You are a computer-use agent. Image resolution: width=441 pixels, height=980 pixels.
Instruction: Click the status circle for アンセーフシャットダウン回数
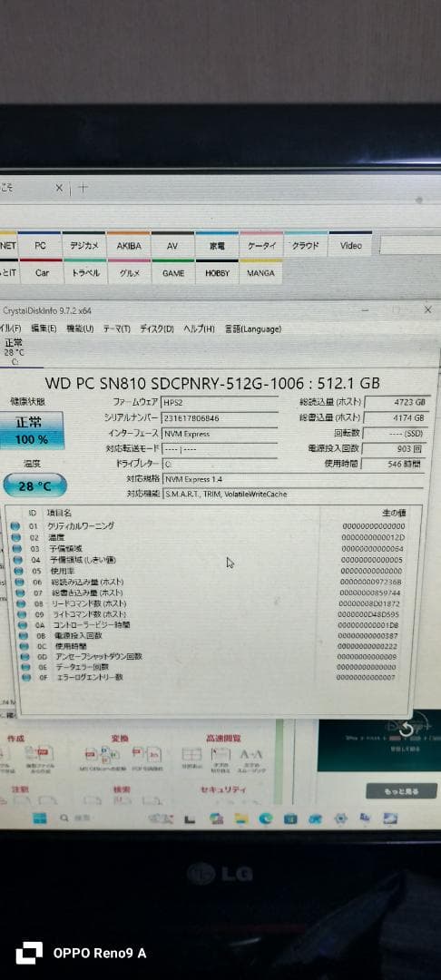pyautogui.click(x=24, y=656)
